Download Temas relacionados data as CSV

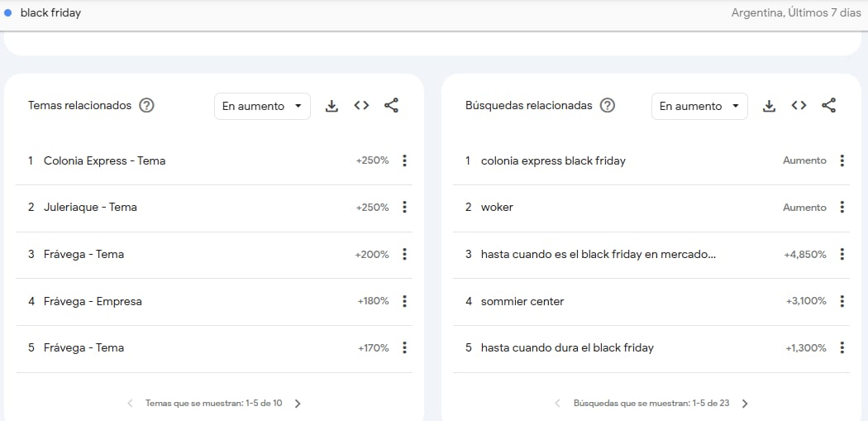pos(331,106)
